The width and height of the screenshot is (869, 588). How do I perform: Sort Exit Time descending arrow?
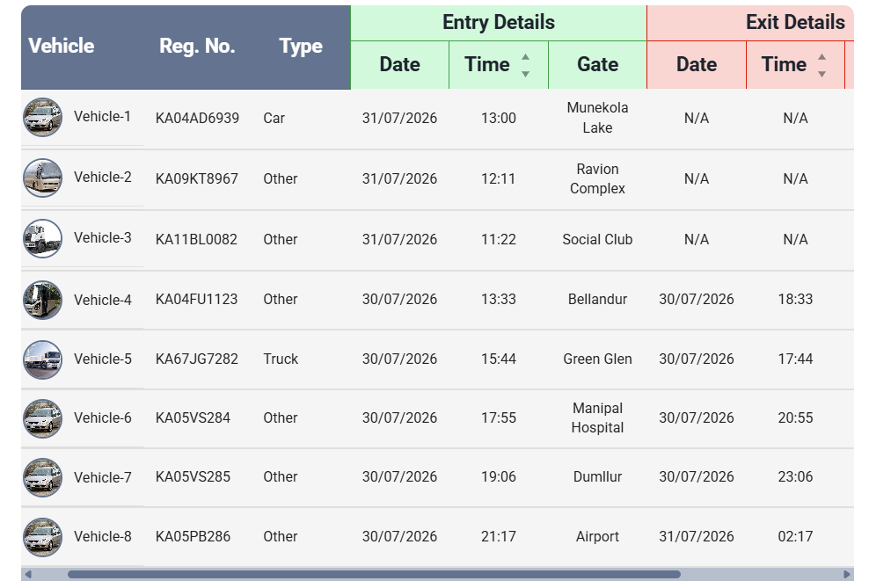[x=822, y=74]
